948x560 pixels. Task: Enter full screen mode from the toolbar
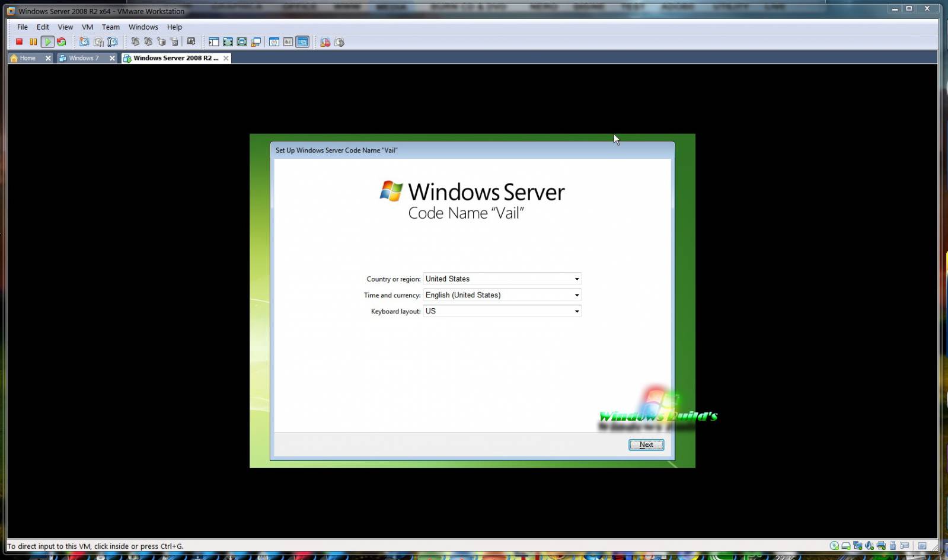242,42
